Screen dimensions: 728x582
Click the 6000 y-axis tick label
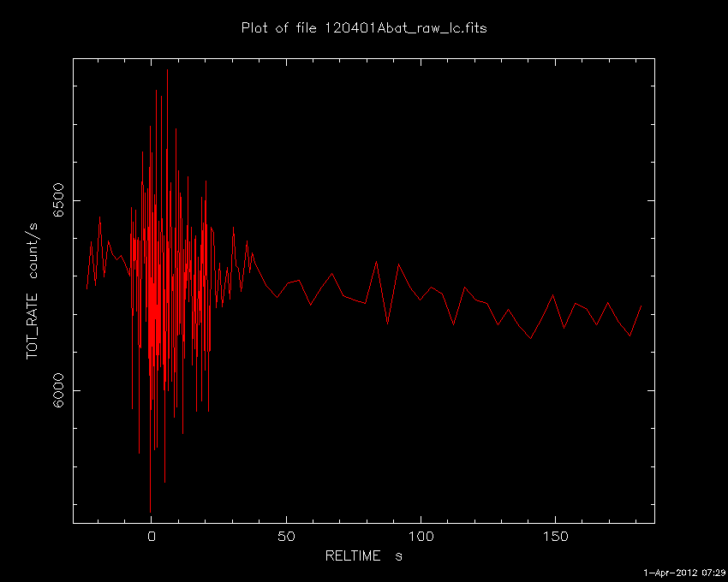point(58,390)
